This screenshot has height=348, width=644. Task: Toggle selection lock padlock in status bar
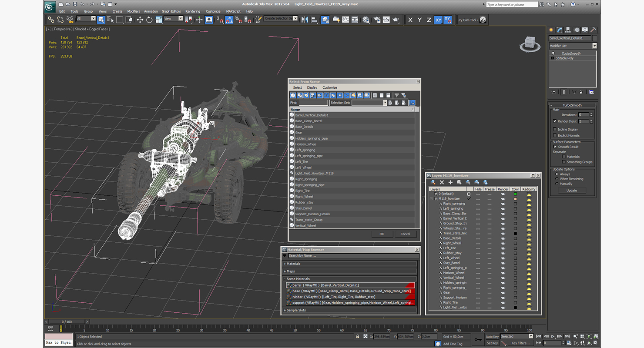[358, 336]
